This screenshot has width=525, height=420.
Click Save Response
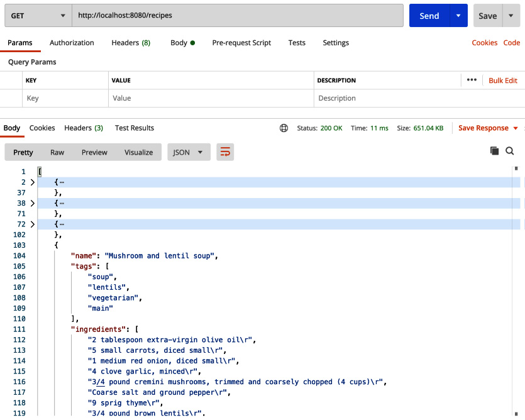click(483, 128)
